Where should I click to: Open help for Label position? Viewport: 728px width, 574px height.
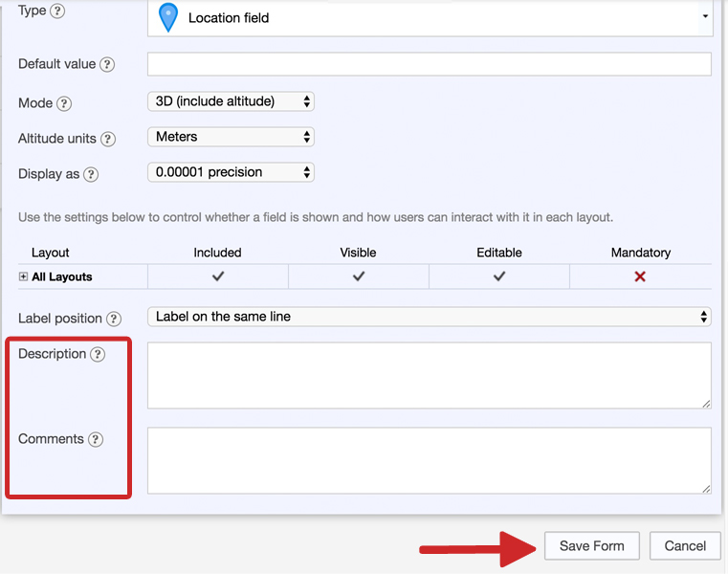pos(114,319)
